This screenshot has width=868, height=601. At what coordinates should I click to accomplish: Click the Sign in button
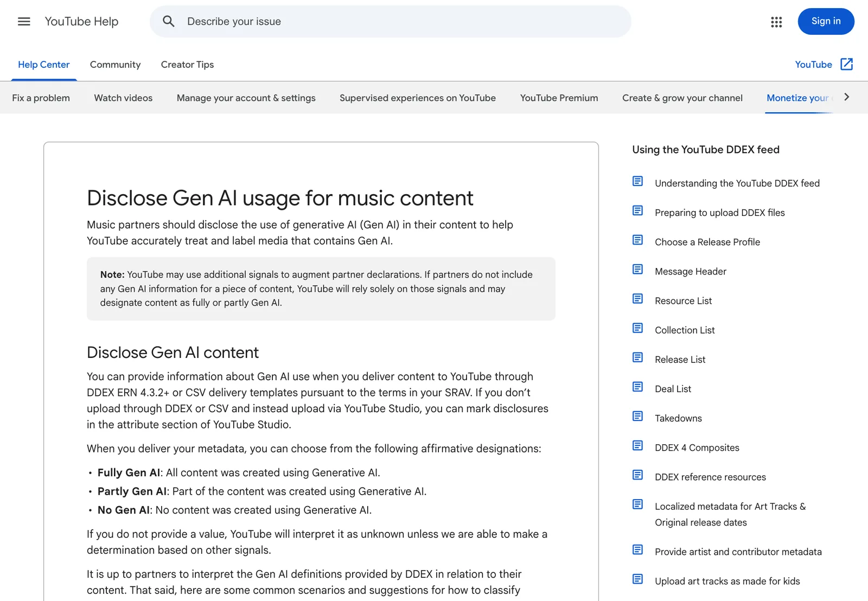pyautogui.click(x=826, y=21)
